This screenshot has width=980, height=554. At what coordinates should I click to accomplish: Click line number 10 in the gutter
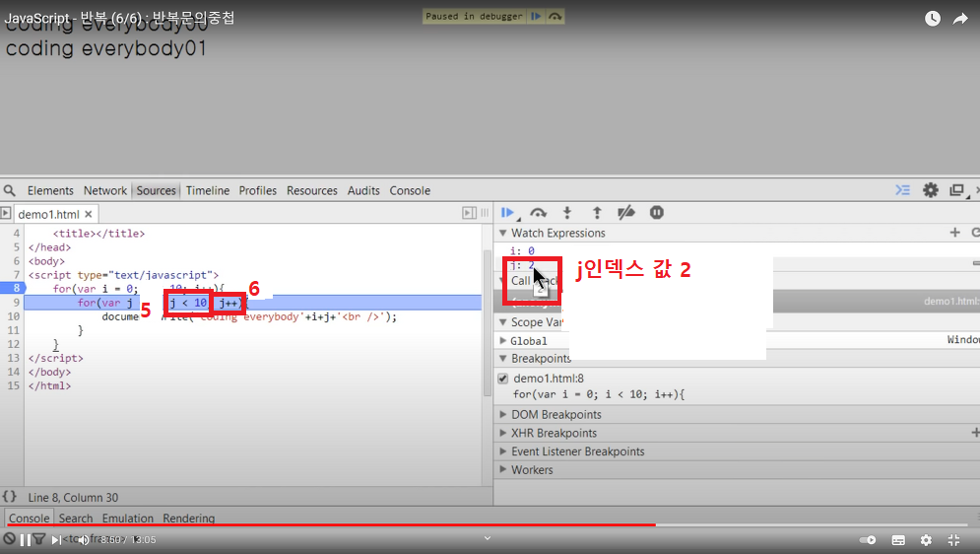click(13, 316)
